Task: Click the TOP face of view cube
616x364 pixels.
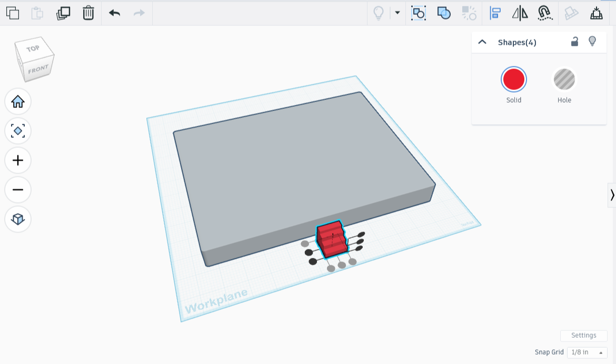Action: [x=34, y=48]
